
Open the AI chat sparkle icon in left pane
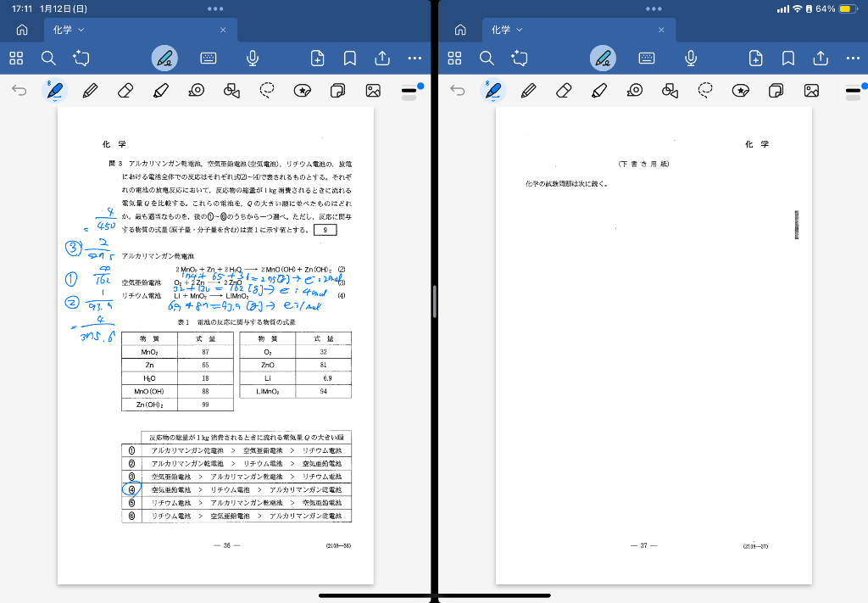pos(81,58)
